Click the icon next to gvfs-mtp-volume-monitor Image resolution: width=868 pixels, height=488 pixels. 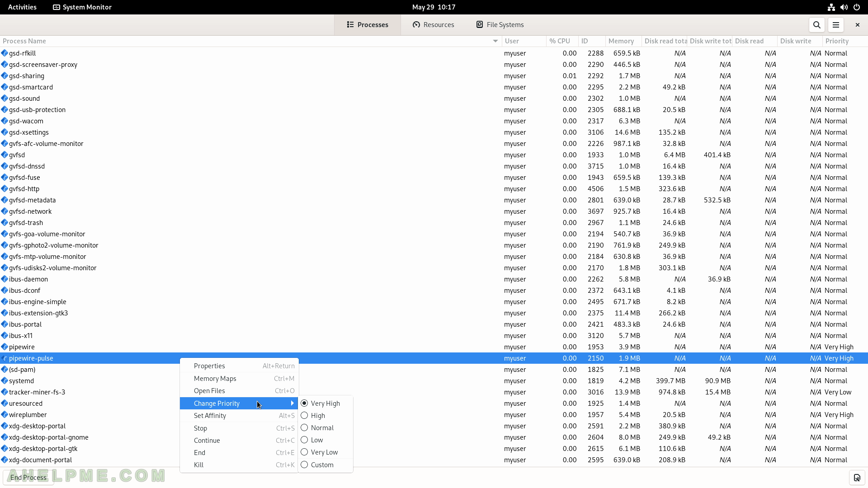(x=5, y=257)
